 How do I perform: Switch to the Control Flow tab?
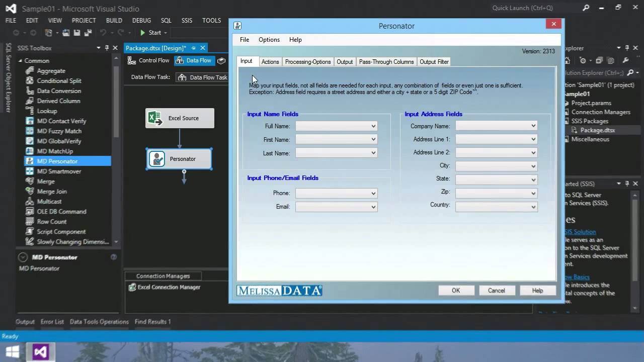[x=148, y=60]
